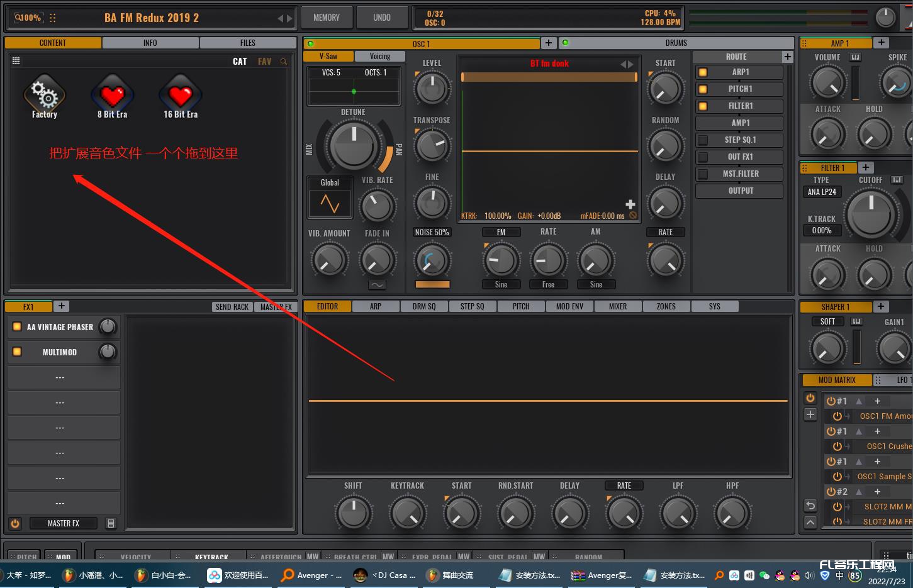Viewport: 913px width, 588px height.
Task: Add a new oscillator with plus button
Action: pos(549,43)
